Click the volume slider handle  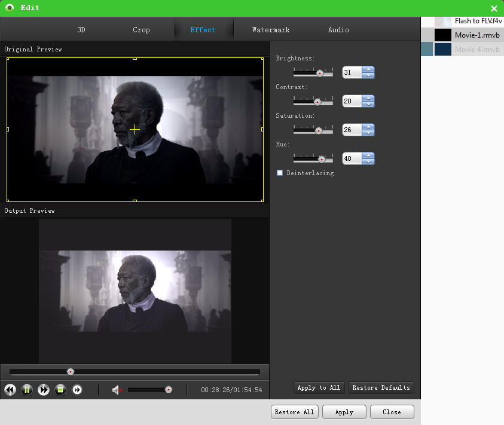tap(169, 390)
